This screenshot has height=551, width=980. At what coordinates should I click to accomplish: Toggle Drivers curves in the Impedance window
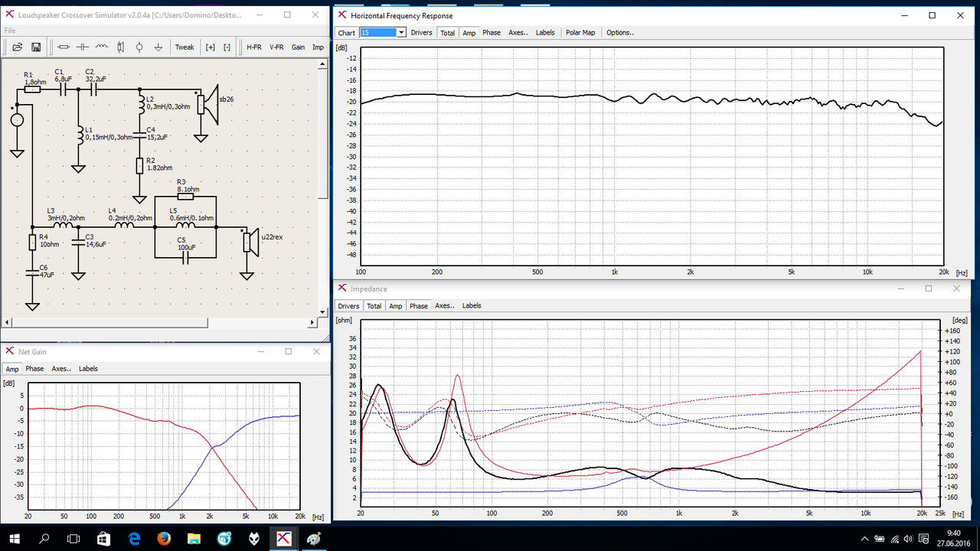[x=348, y=305]
